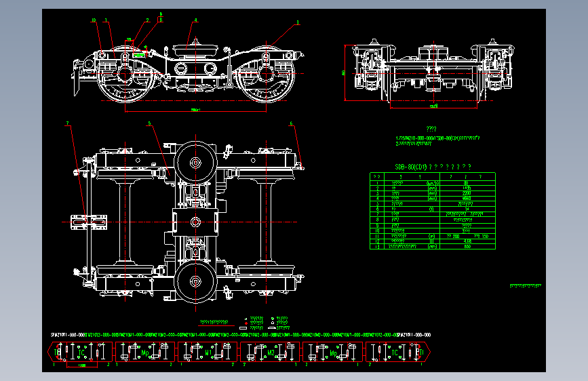Select the center pivot in the plan view
Image resolution: width=588 pixels, height=381 pixels.
pos(195,222)
